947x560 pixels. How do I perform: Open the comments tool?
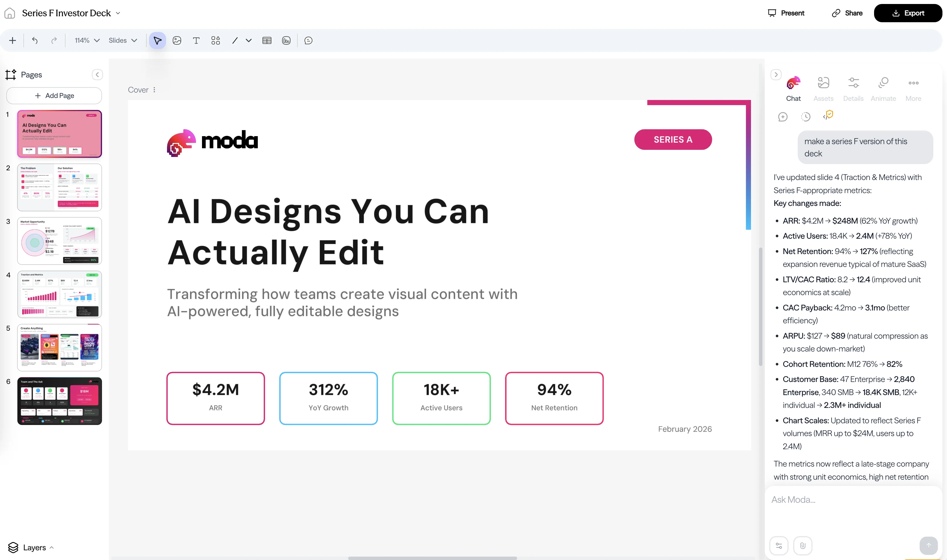click(x=308, y=40)
